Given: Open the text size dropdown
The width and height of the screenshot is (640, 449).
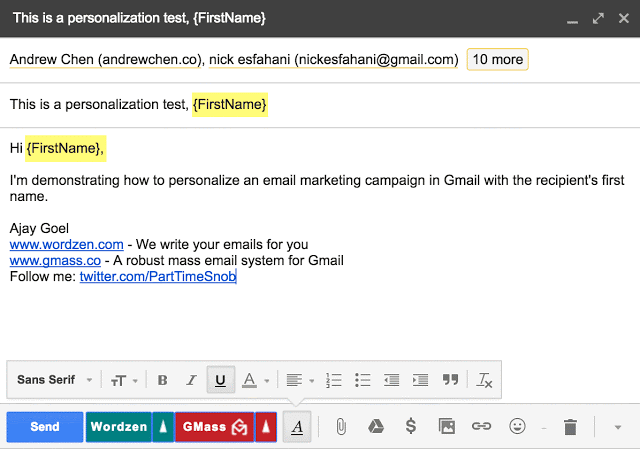Looking at the screenshot, I should pos(123,380).
